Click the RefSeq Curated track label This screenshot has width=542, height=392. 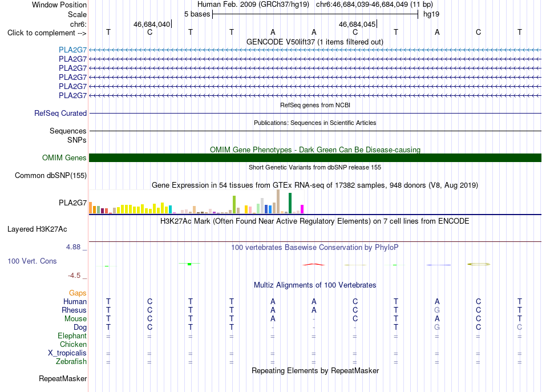pos(60,113)
